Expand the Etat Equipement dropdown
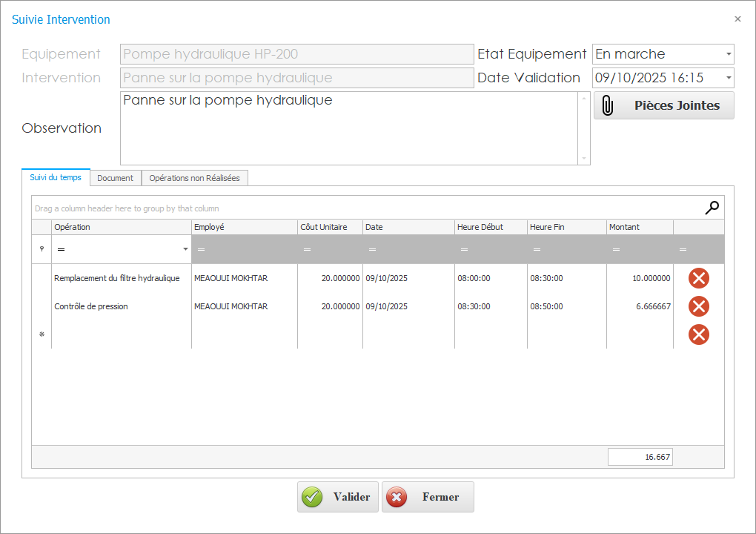The image size is (756, 534). pos(728,54)
